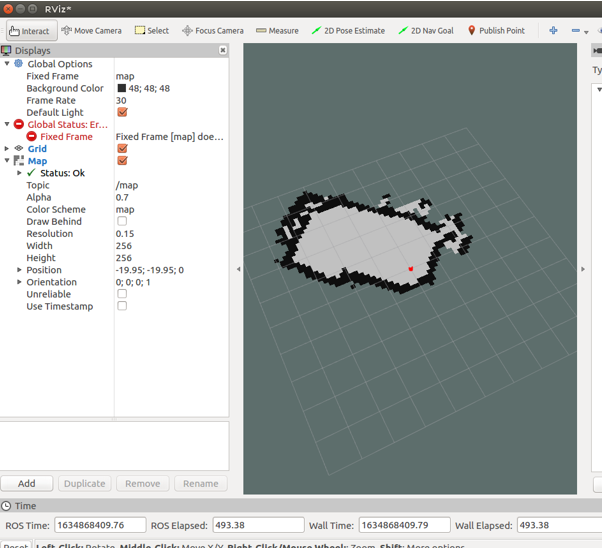Collapse the Global Options tree section
This screenshot has width=602, height=548.
point(7,64)
